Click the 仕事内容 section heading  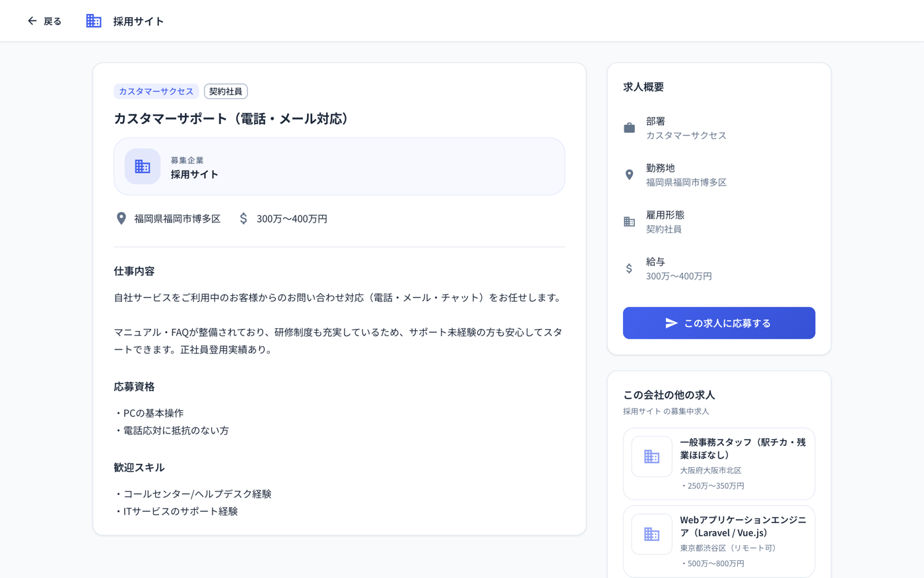[134, 271]
